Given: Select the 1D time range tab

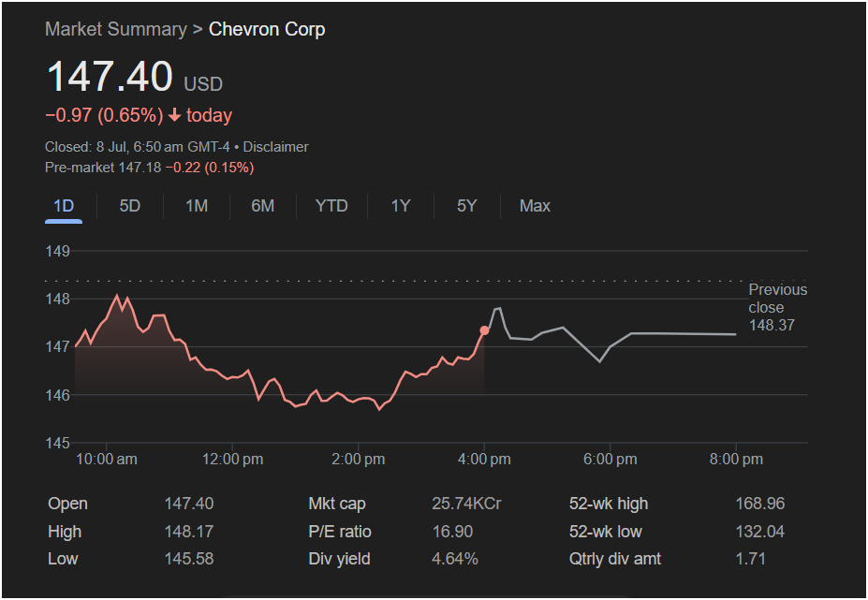Looking at the screenshot, I should pos(64,206).
